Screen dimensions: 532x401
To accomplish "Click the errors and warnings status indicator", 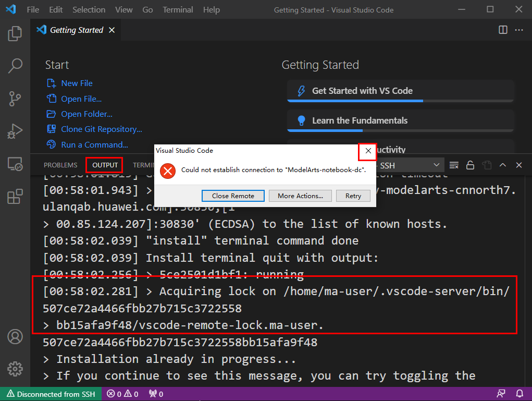I will click(x=122, y=394).
